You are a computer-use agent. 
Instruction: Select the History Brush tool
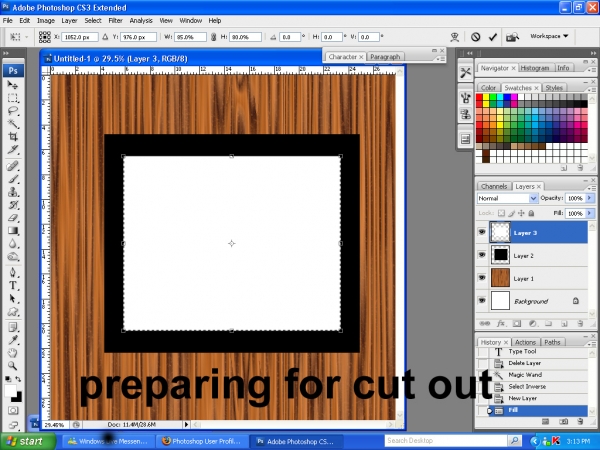coord(13,205)
